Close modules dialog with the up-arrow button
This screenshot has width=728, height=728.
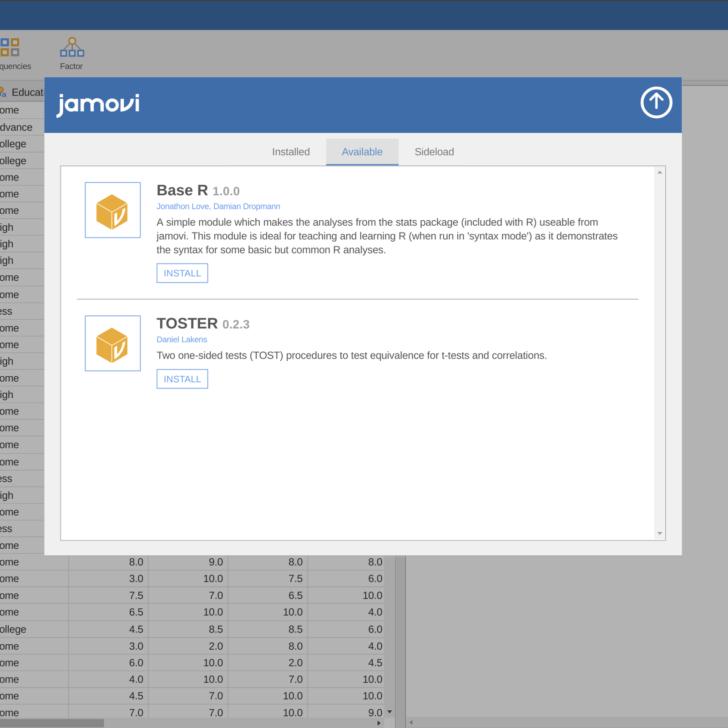[x=656, y=102]
